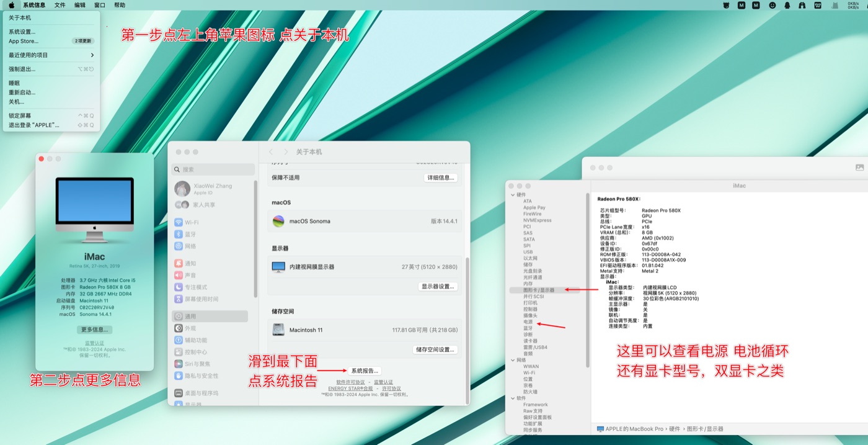
Task: Open 显示器设置... button
Action: point(438,286)
